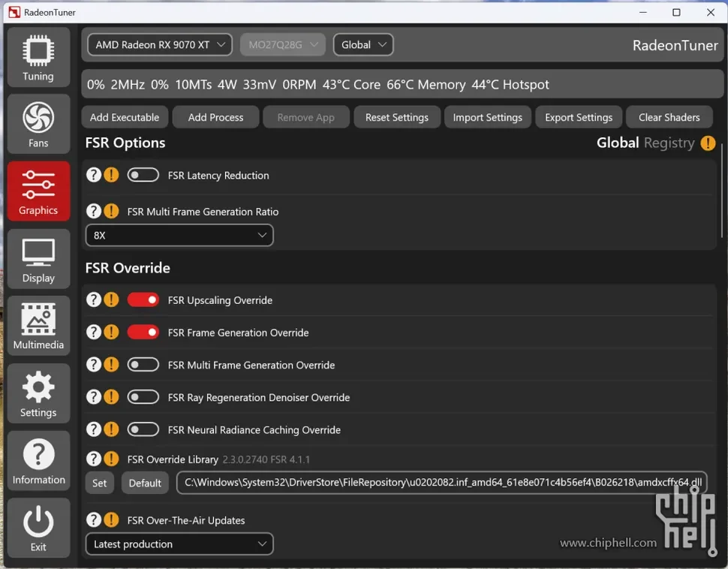
Task: Enable the FSR Latency Reduction toggle
Action: 143,175
